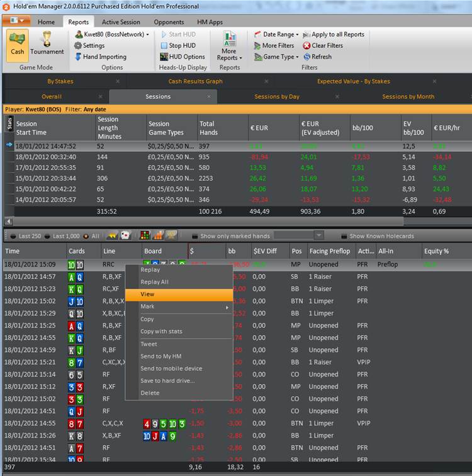Open Date Range filter dropdown
This screenshot has height=476, width=472.
[x=276, y=34]
